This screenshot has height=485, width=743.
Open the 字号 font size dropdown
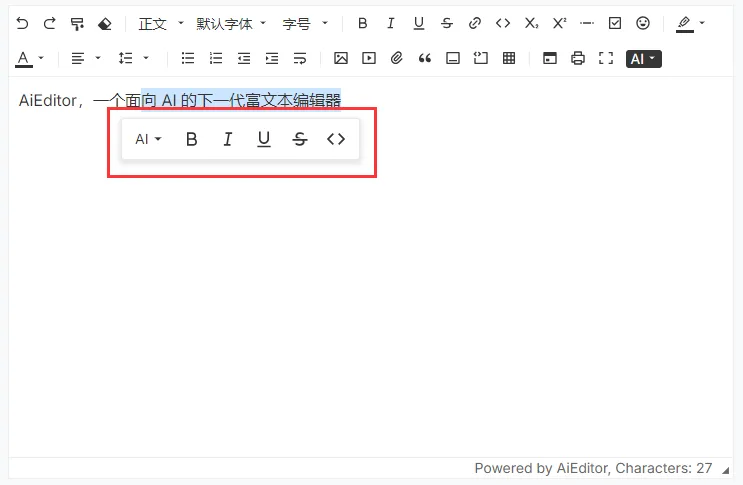[305, 23]
